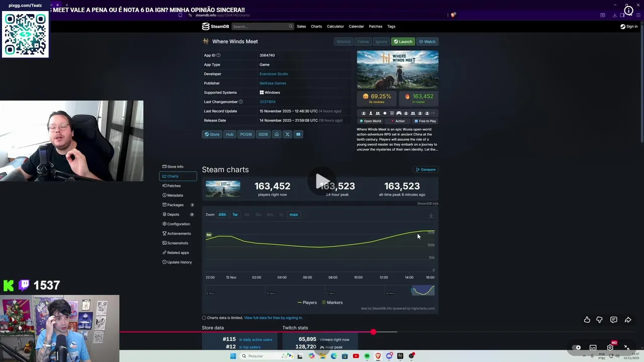Screen dimensions: 644x362
Task: Click the Action tag
Action: [397, 121]
